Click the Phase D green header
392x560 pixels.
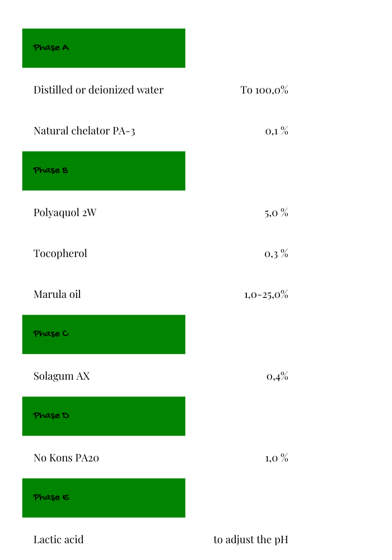104,416
